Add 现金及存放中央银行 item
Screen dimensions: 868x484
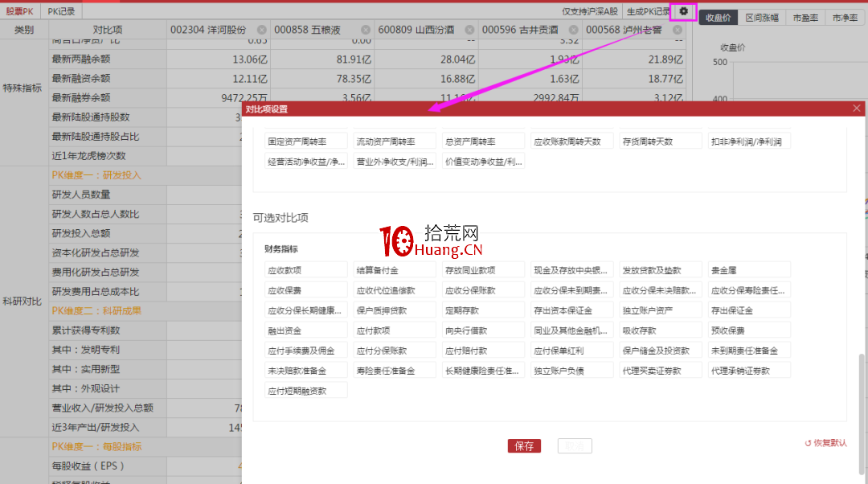[x=572, y=270]
